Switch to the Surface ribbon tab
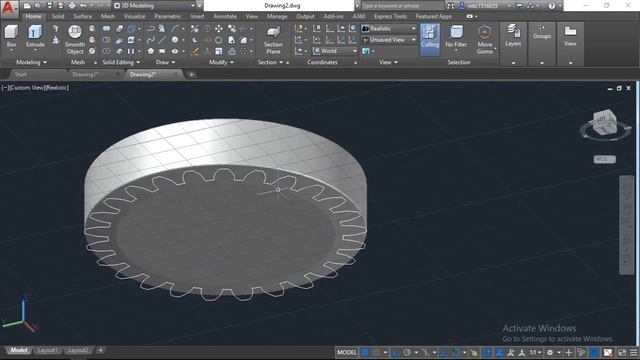Image resolution: width=640 pixels, height=360 pixels. [82, 16]
